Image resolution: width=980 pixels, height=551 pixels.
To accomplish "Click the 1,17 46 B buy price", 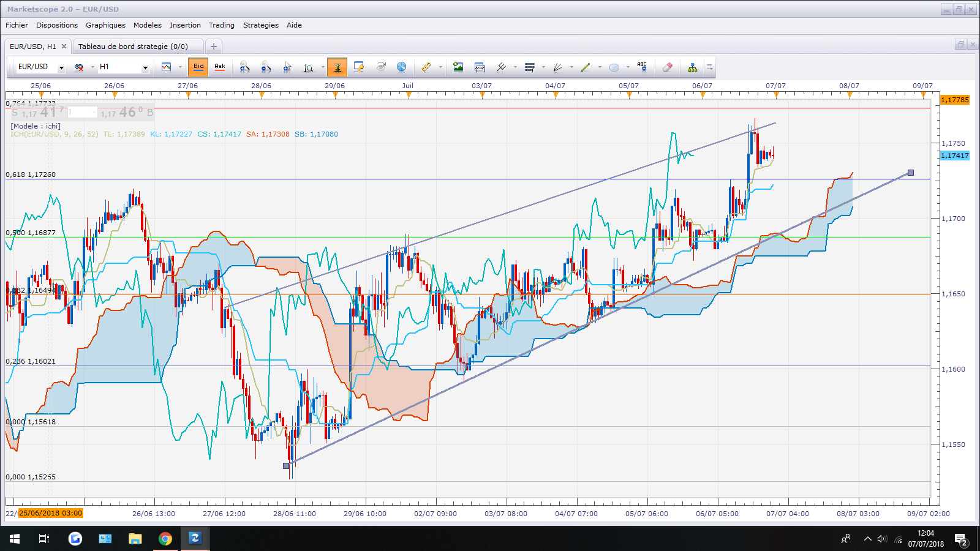I will coord(127,113).
